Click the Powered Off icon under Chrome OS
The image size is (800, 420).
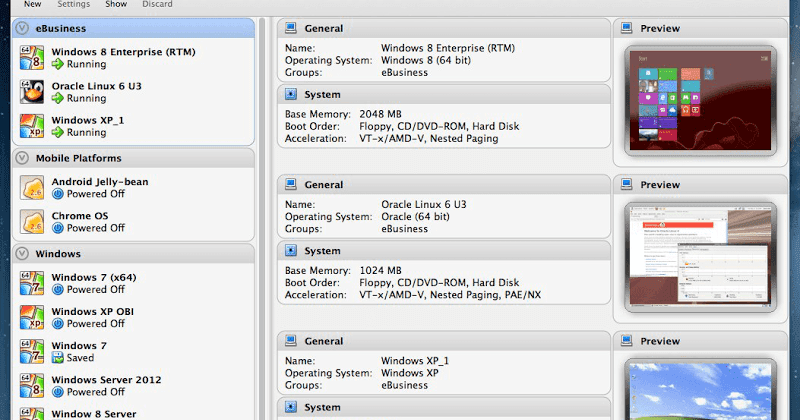(58, 228)
